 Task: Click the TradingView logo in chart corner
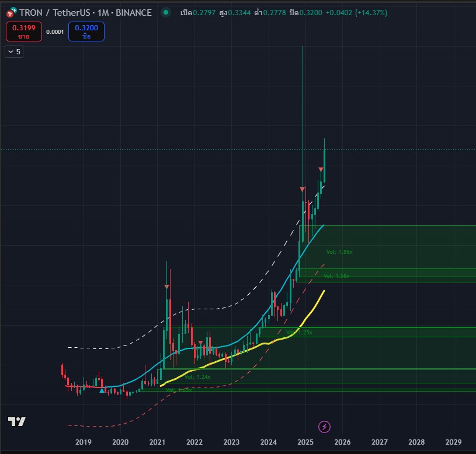[x=17, y=421]
